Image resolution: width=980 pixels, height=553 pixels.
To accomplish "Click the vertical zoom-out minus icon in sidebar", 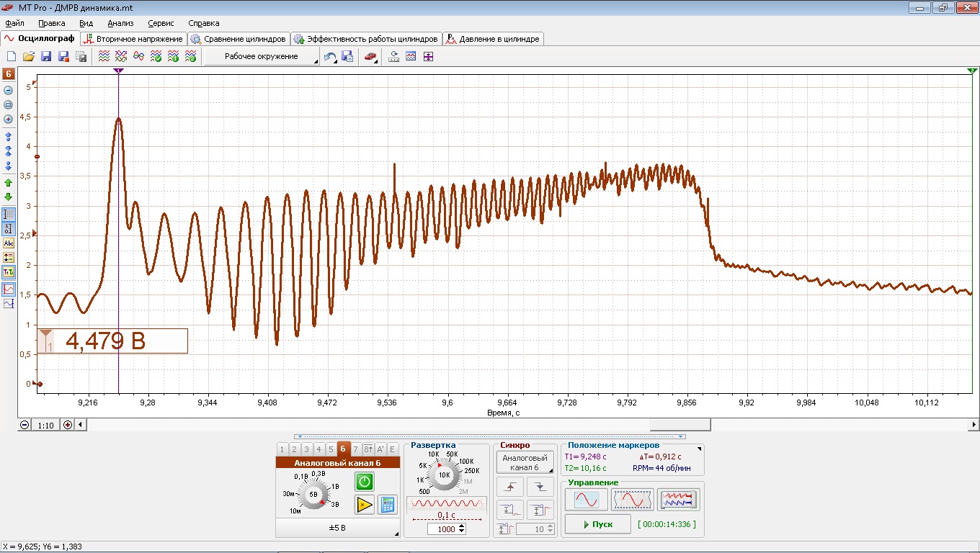I will tap(9, 90).
